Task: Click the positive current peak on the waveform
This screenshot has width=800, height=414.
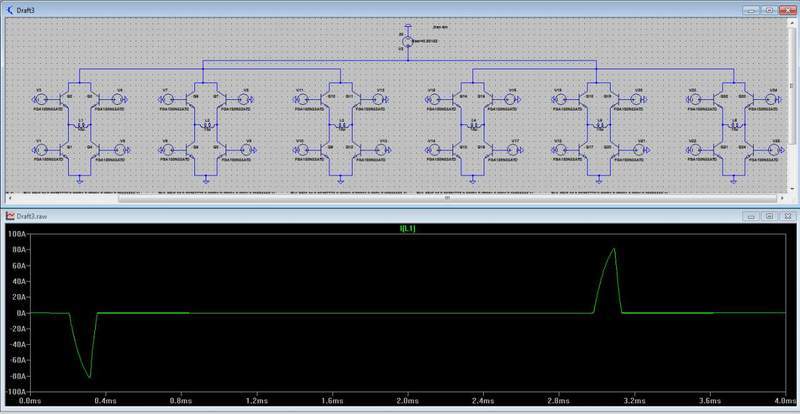Action: pyautogui.click(x=613, y=249)
